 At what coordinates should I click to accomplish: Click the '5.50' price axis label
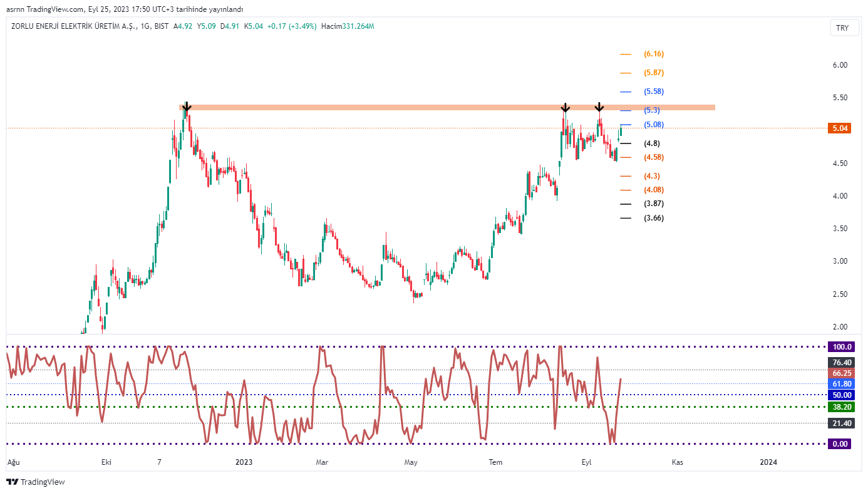(840, 98)
